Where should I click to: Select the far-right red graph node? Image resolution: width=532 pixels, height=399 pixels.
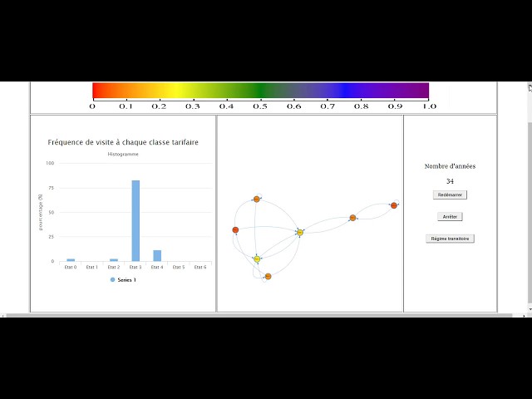(393, 205)
